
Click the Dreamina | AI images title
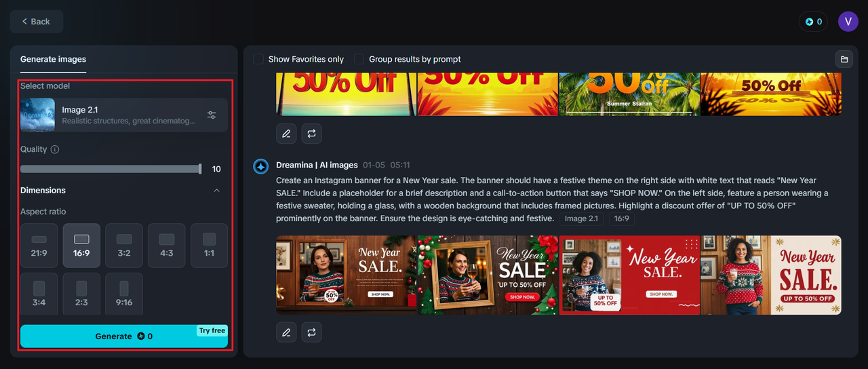pos(317,166)
